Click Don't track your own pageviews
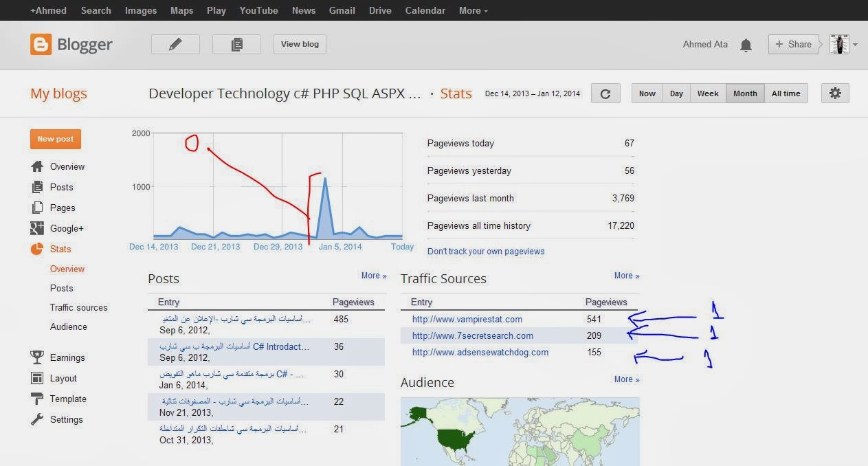The height and width of the screenshot is (466, 868). click(486, 252)
